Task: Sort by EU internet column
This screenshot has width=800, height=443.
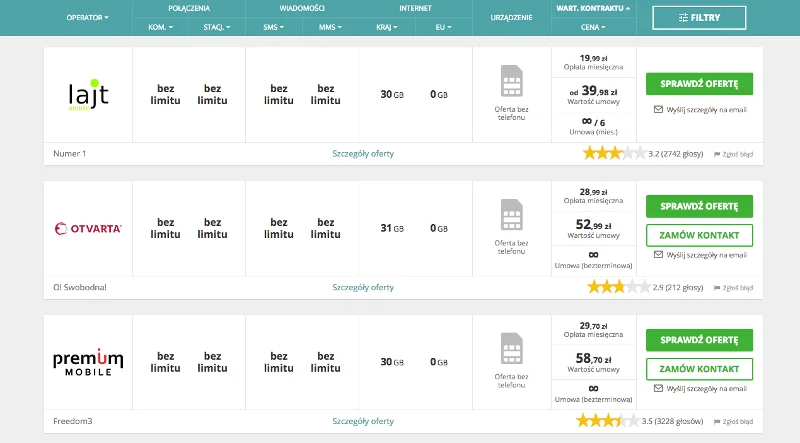Action: pyautogui.click(x=443, y=27)
